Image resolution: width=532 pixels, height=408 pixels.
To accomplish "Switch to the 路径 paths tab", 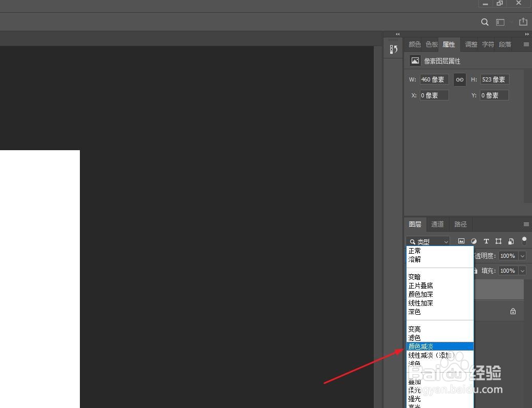I will pyautogui.click(x=460, y=224).
